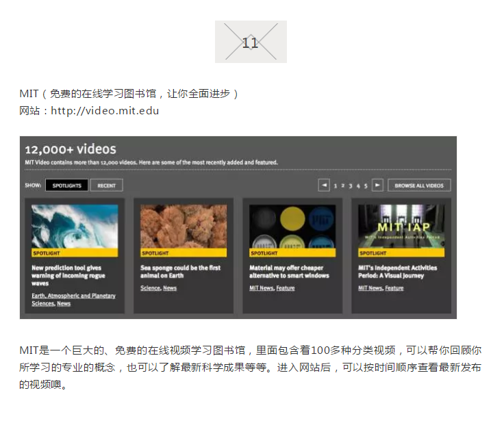Click BROWSE ALL VIDEOS button
This screenshot has width=504, height=421.
tap(419, 186)
